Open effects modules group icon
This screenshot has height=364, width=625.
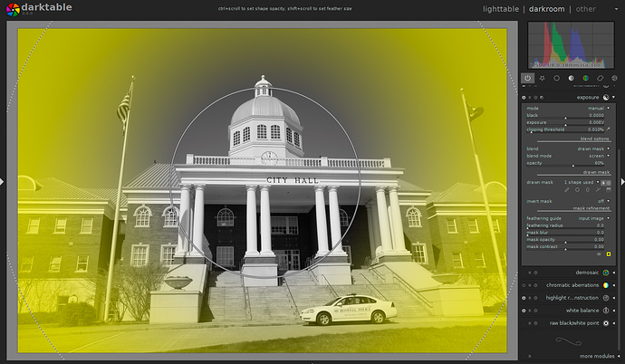614,78
